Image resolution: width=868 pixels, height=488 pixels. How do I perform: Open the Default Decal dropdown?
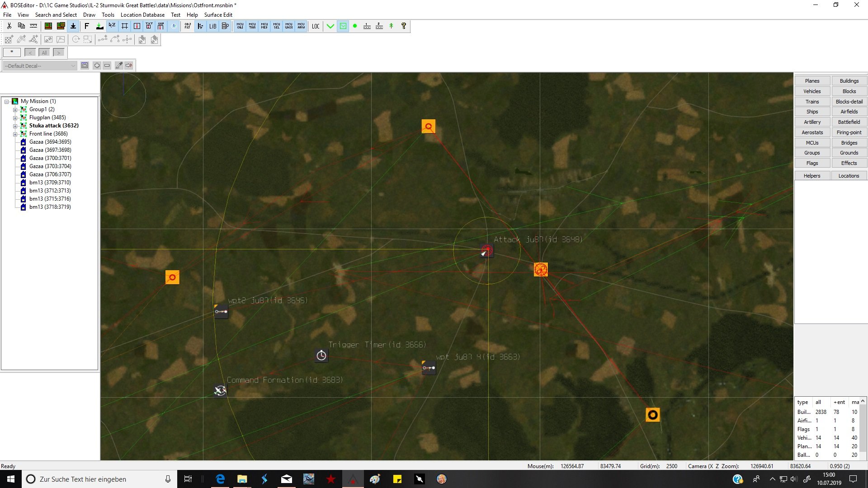(73, 66)
